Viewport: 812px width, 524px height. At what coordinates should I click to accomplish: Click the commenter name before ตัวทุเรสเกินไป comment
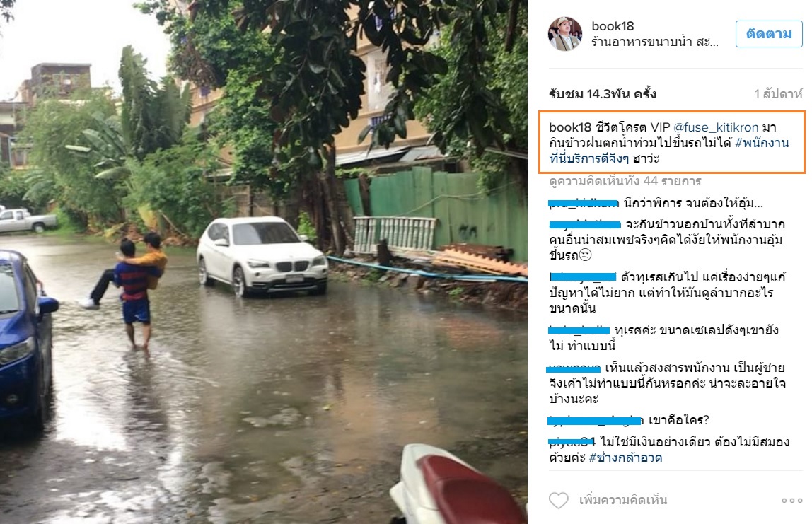pos(583,277)
